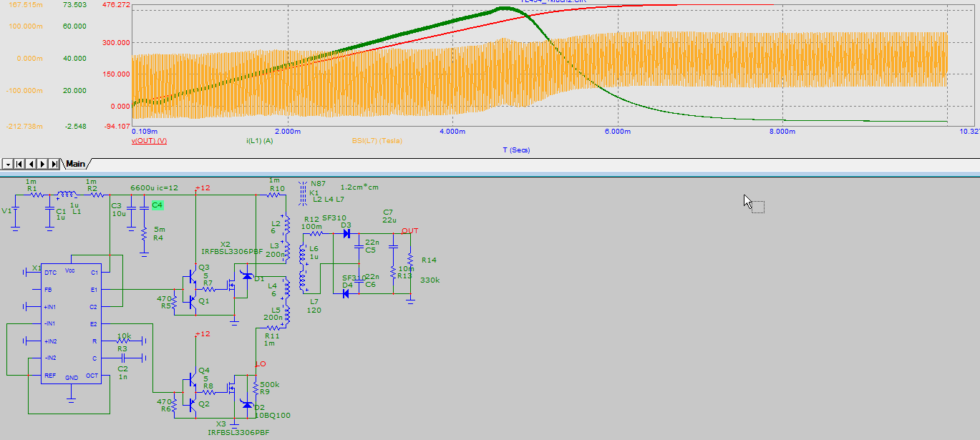Image resolution: width=980 pixels, height=440 pixels.
Task: Switch to the Main schematic tab
Action: click(76, 164)
